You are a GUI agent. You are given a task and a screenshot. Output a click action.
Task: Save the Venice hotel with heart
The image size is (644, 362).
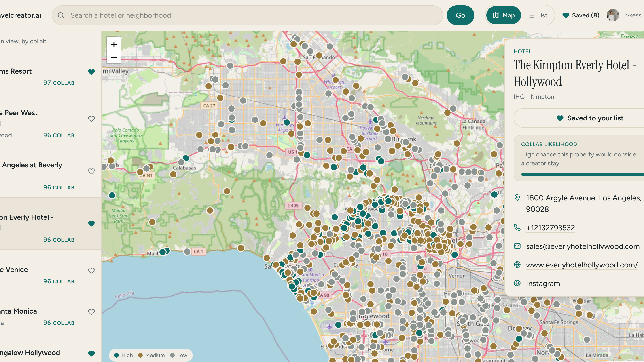[91, 270]
